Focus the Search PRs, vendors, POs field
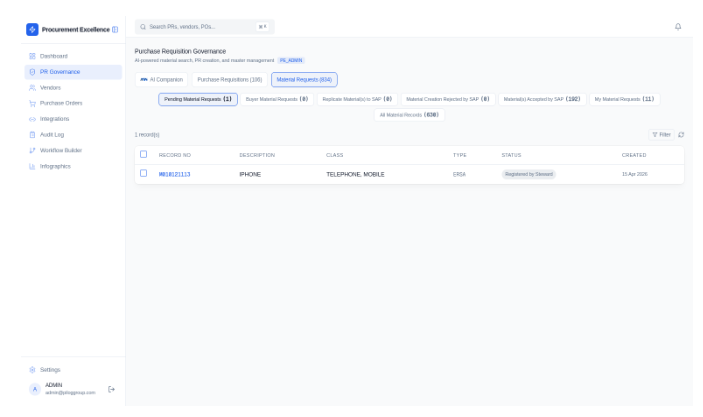The height and width of the screenshot is (417, 703). point(205,27)
